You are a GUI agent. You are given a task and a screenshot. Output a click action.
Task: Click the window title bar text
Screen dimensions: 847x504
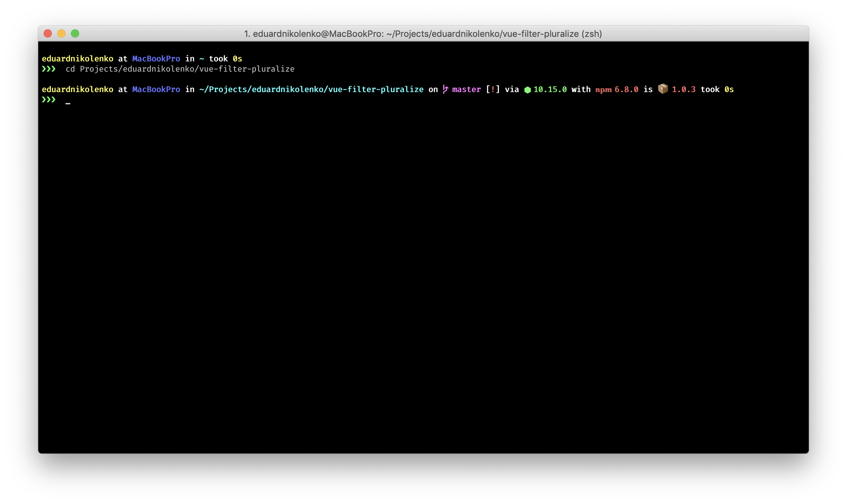pyautogui.click(x=423, y=34)
